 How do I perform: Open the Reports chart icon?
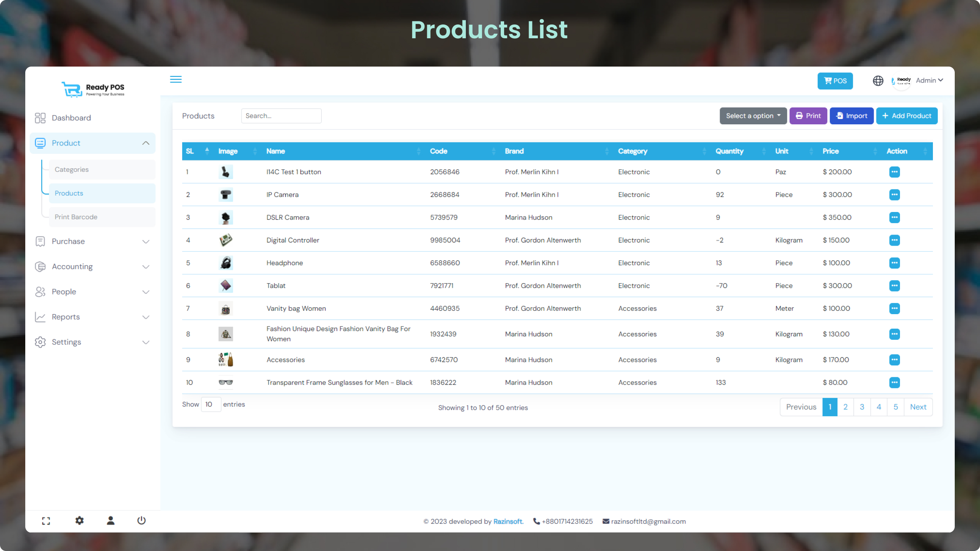click(40, 317)
